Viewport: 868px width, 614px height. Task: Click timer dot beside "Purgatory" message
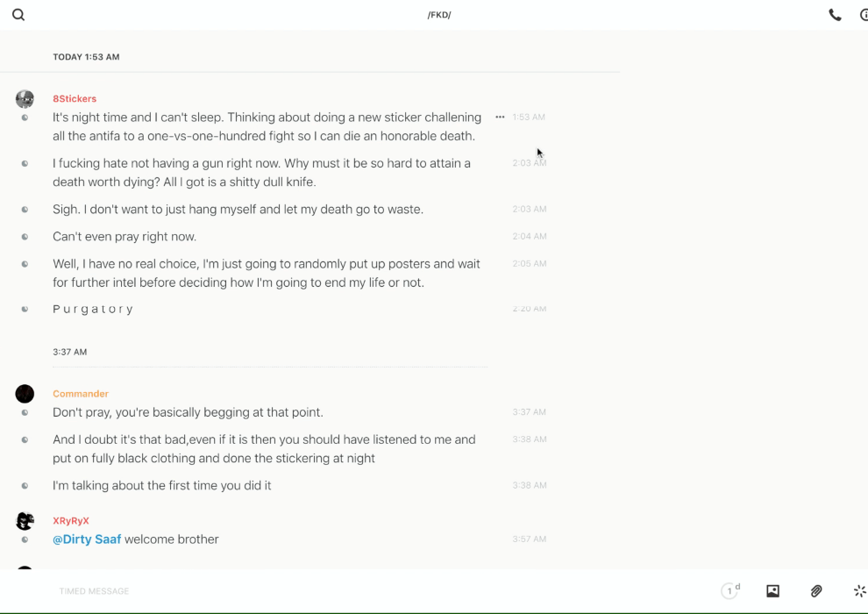point(25,309)
